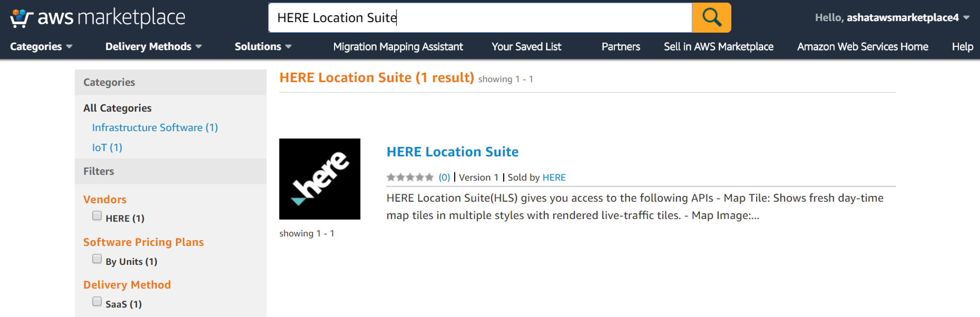Screen dimensions: 980x317
Task: Click into the search input field
Action: click(480, 18)
